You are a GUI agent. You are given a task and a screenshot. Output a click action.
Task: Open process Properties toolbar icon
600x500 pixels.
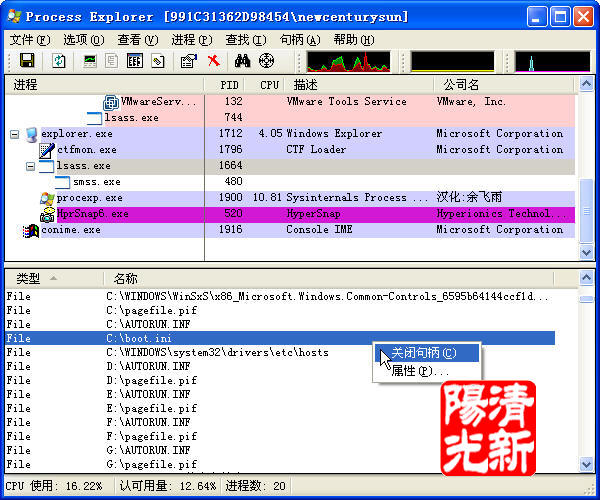tap(189, 60)
